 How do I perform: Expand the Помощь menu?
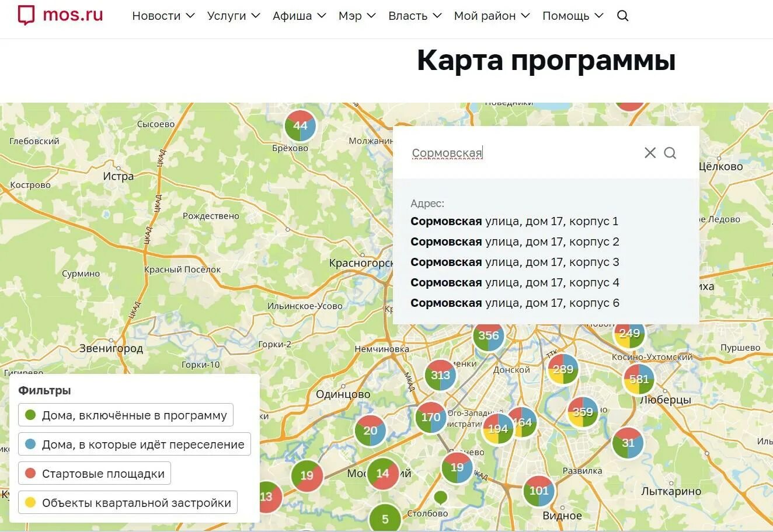tap(573, 16)
